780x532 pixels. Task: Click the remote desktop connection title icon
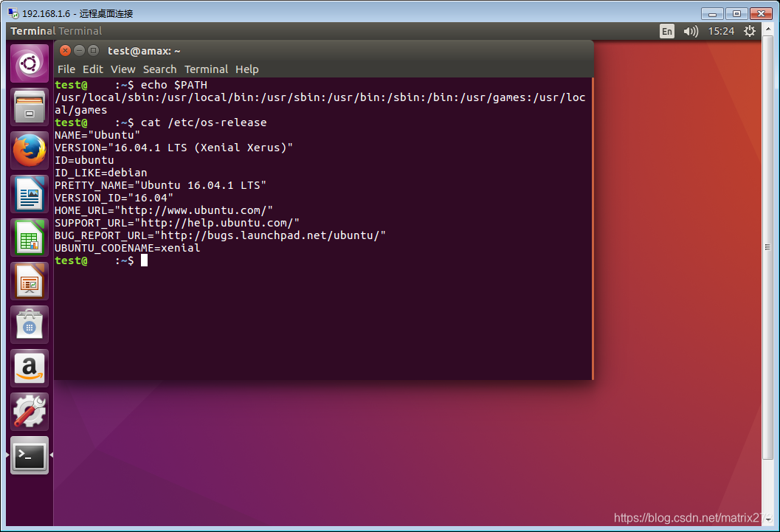click(13, 13)
